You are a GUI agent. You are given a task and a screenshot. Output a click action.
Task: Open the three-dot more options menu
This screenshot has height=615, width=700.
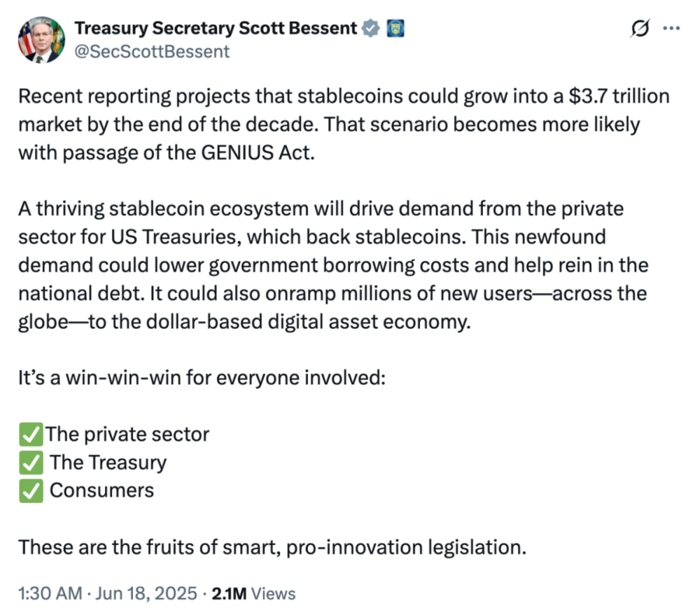point(671,29)
